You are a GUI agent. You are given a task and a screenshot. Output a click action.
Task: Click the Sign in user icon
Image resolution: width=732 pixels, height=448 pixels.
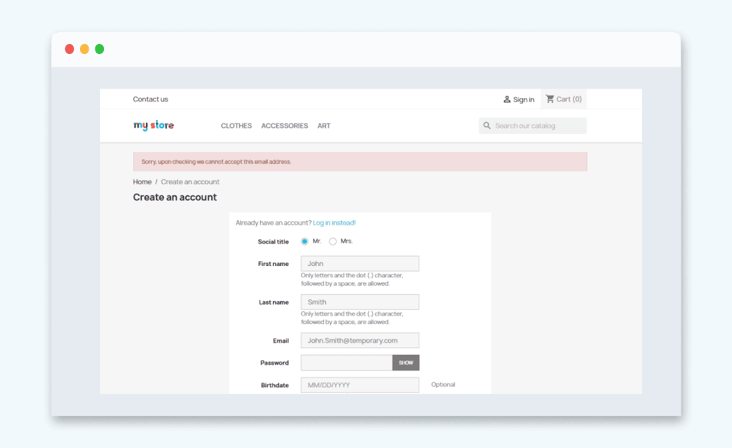pos(507,99)
